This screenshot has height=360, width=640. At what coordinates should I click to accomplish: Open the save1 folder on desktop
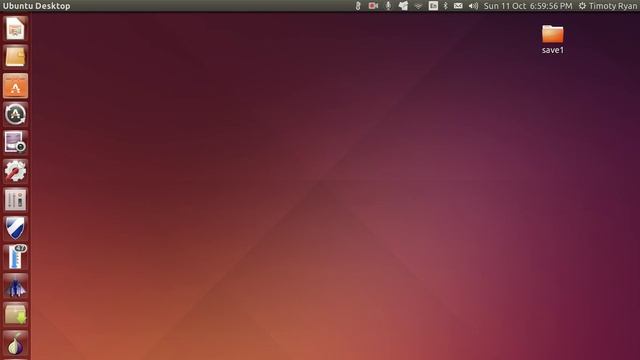(553, 33)
